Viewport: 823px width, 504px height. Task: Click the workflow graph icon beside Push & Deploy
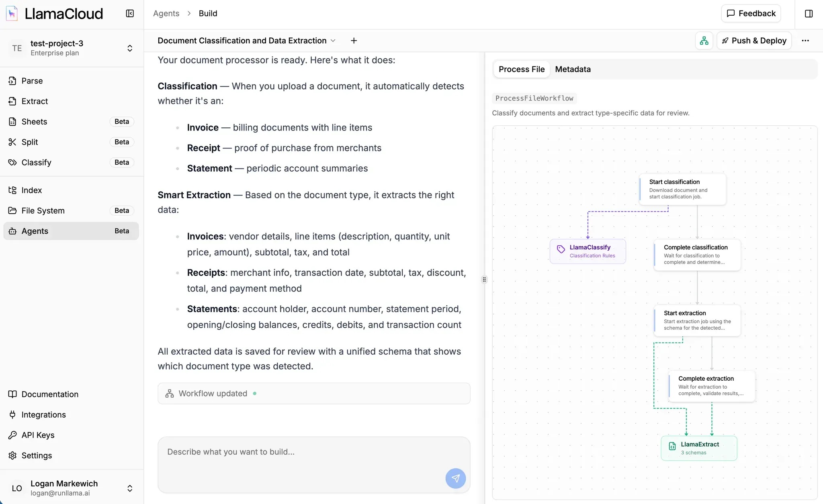(x=704, y=40)
